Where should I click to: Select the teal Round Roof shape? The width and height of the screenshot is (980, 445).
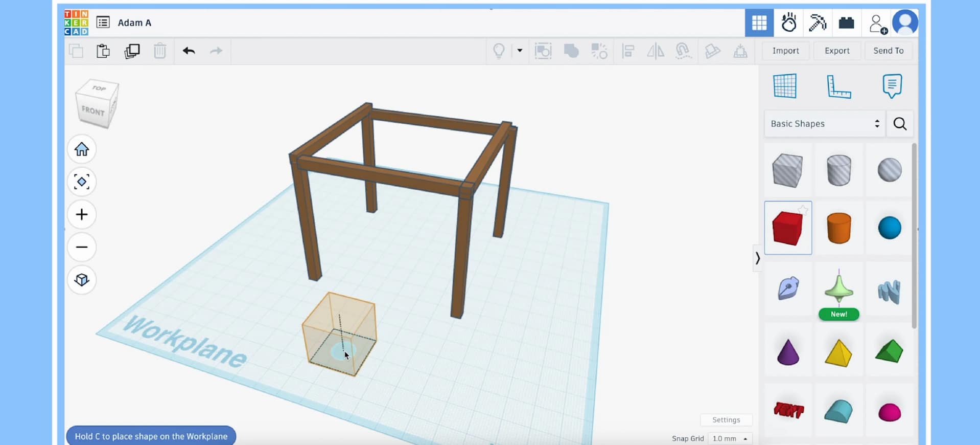pos(838,411)
